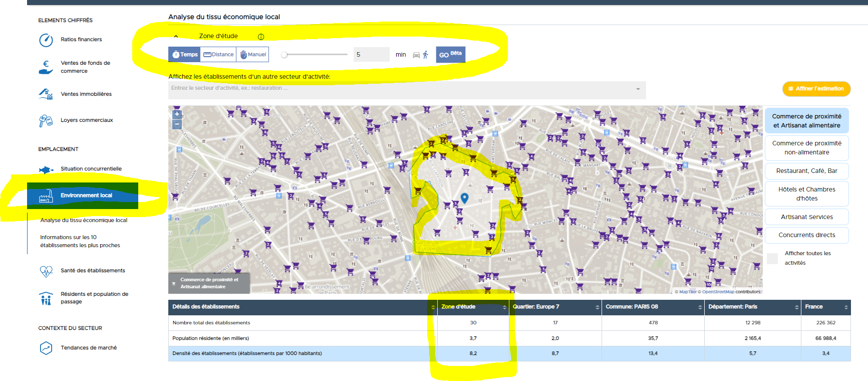This screenshot has height=381, width=868.
Task: Select Restaurant, Café, Bar category
Action: point(806,171)
